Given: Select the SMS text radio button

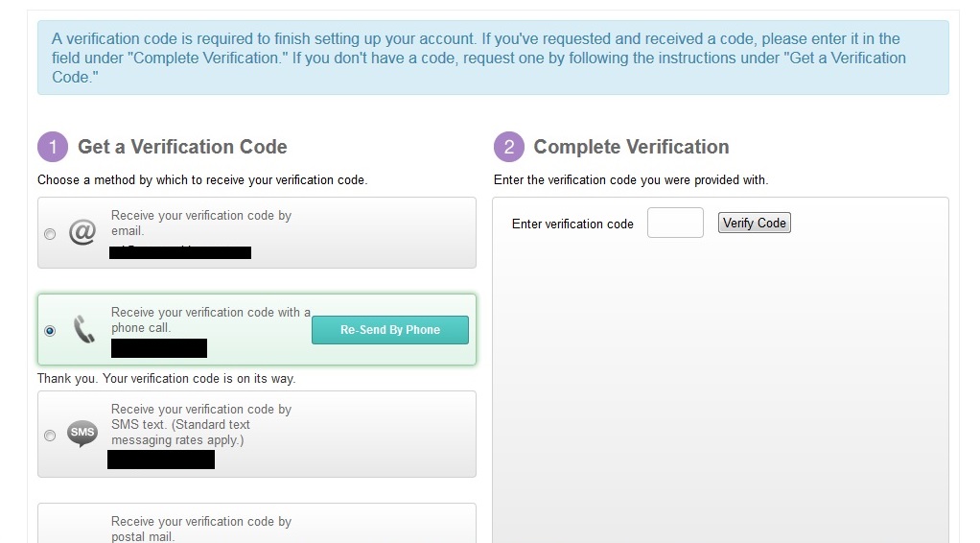Looking at the screenshot, I should tap(50, 436).
